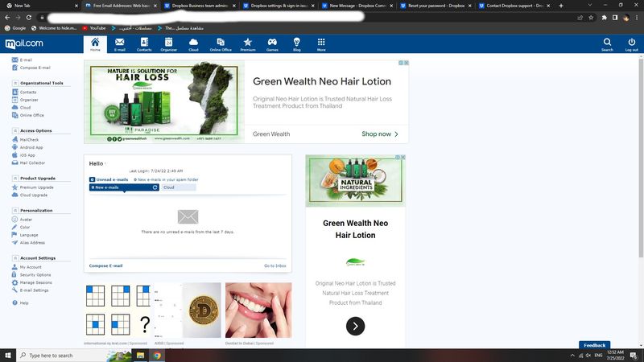Open Security Options in sidebar
The image size is (644, 362).
(x=31, y=274)
